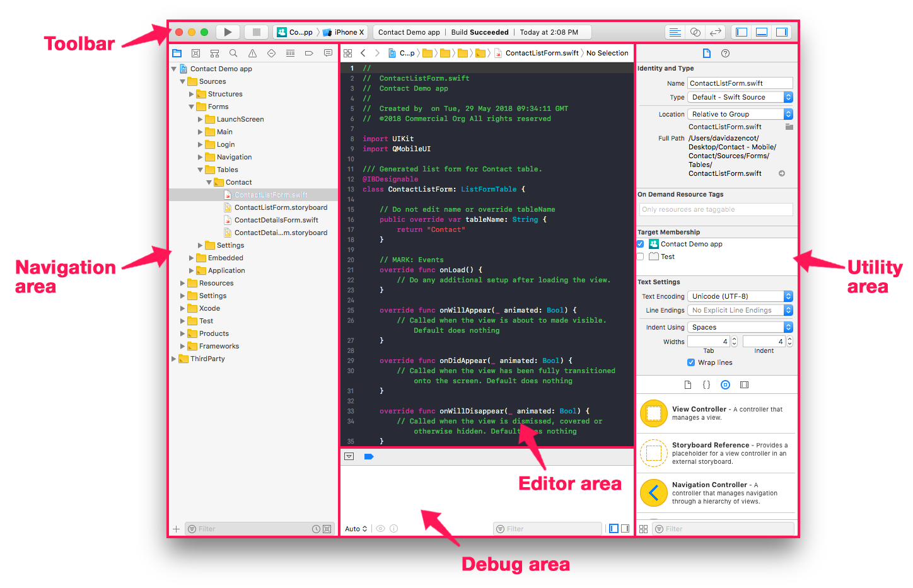The height and width of the screenshot is (588, 913).
Task: Show the variables view in debug area
Action: click(x=614, y=529)
